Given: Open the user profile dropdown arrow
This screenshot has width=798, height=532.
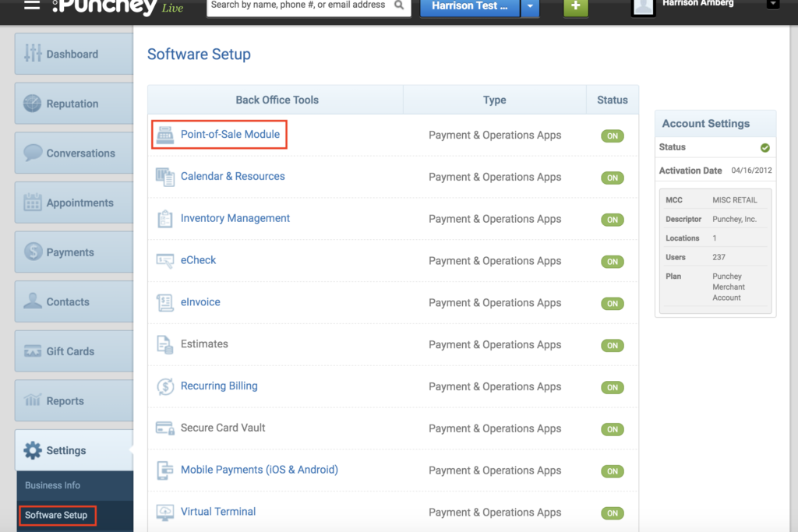Looking at the screenshot, I should [x=772, y=4].
